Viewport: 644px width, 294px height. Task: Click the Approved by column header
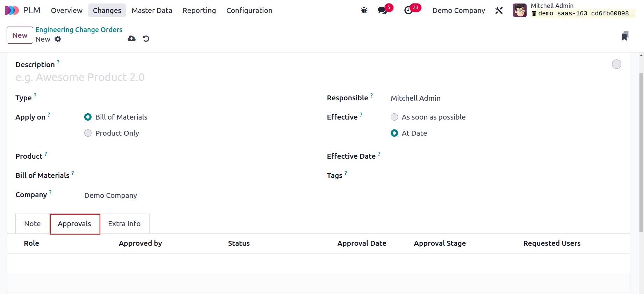pos(140,243)
